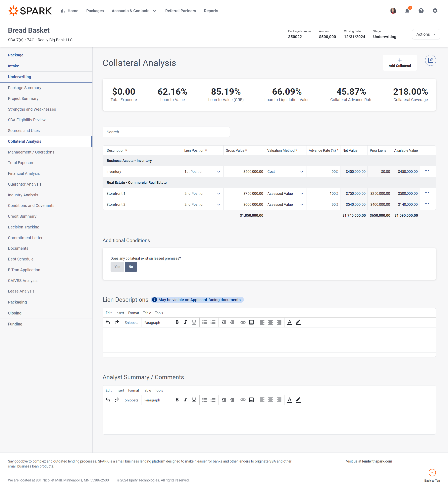The width and height of the screenshot is (448, 489).
Task: Open Paragraph style dropdown in Lien Descriptions
Action: [x=156, y=323]
